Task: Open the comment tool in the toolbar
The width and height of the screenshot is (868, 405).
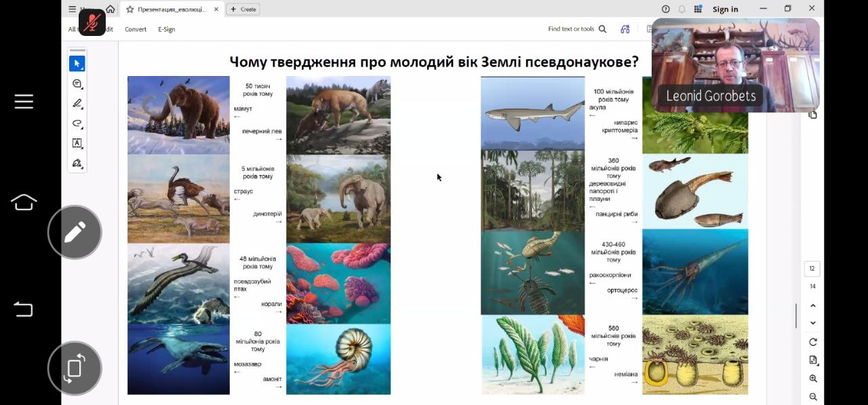Action: point(77,84)
